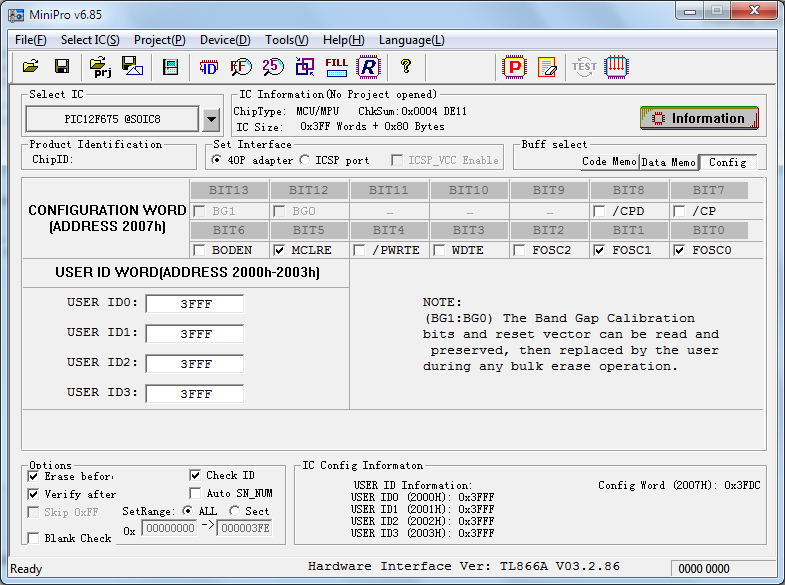Select the ICSP port radio button
The image size is (785, 585).
(x=304, y=160)
